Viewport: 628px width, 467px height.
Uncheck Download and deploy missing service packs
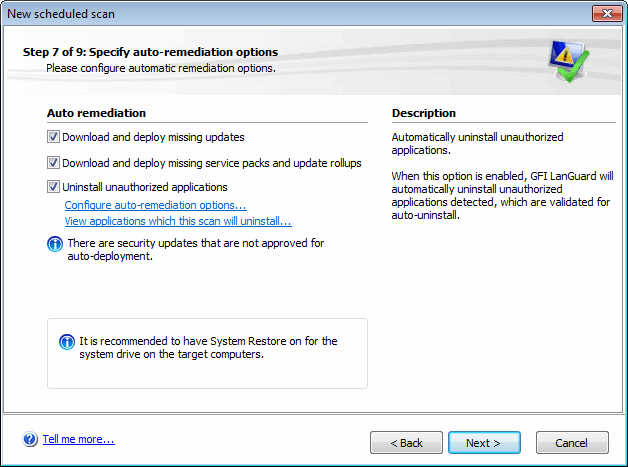(53, 163)
